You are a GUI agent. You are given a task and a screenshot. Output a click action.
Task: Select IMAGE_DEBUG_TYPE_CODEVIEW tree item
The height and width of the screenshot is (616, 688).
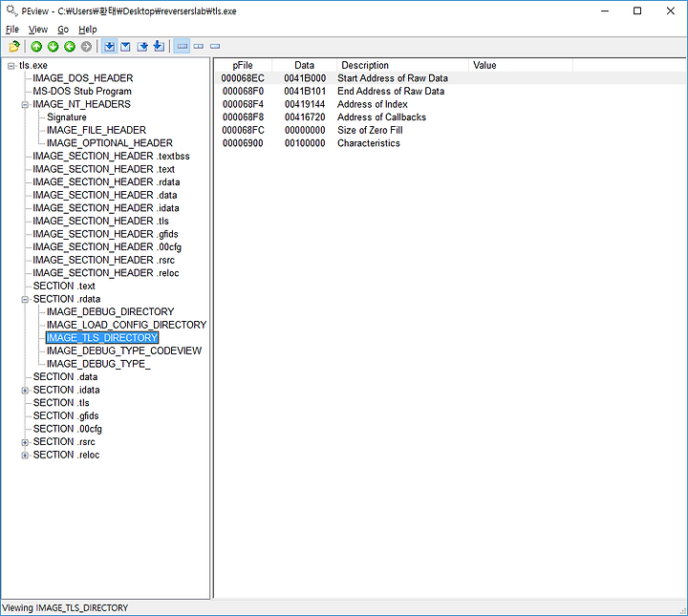pyautogui.click(x=124, y=350)
